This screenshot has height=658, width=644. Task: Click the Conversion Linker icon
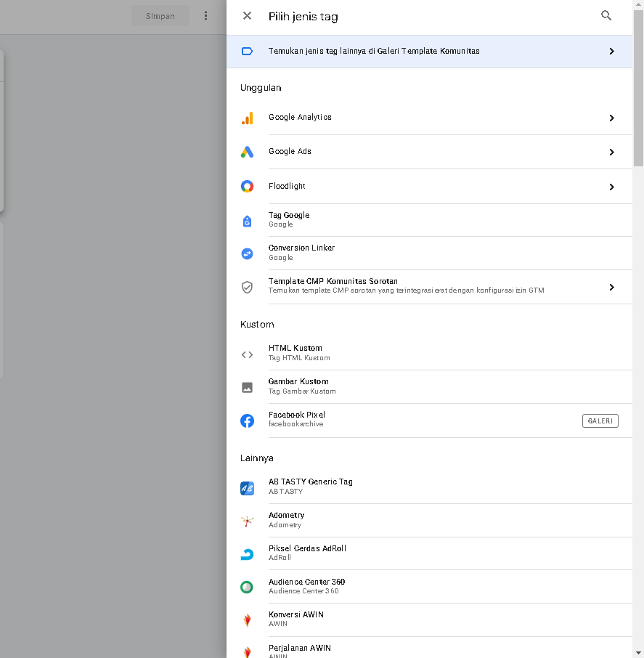tap(247, 253)
